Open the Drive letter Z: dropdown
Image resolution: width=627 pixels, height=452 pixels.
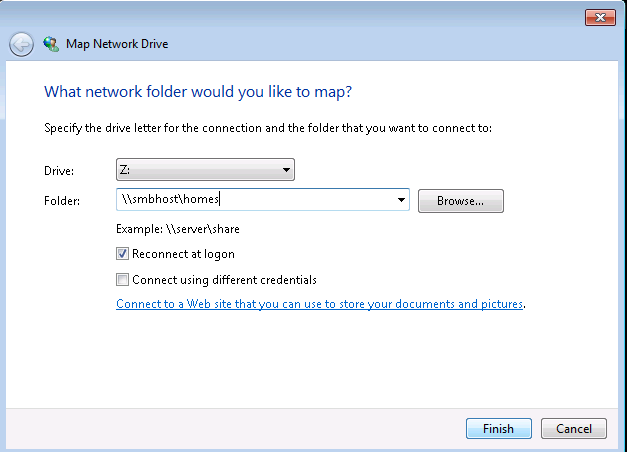(287, 171)
